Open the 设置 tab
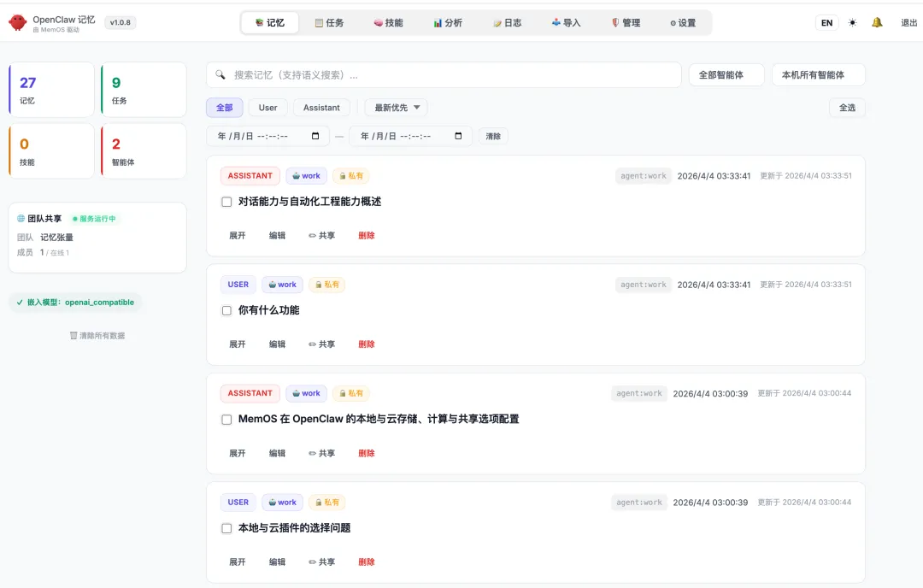Screen dimensions: 923x588 click(x=683, y=23)
